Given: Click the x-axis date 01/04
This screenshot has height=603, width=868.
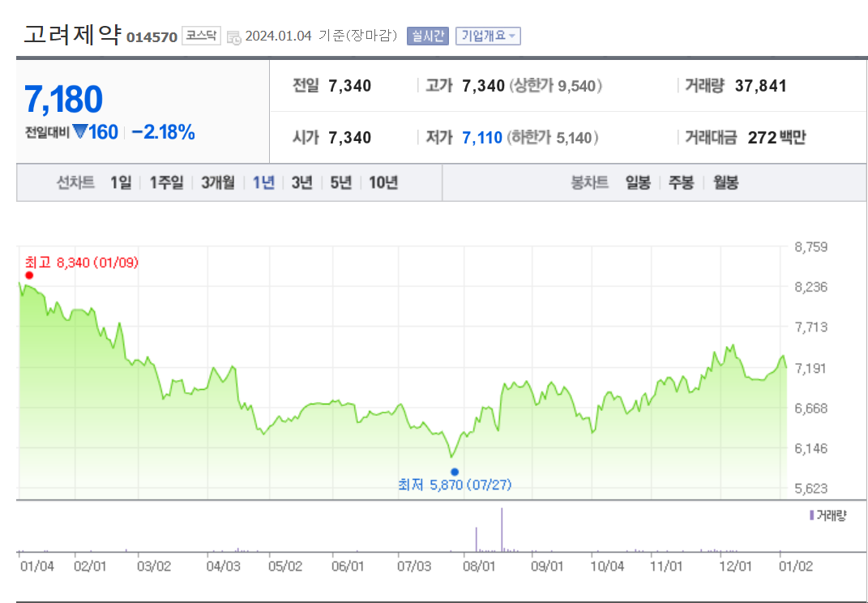Looking at the screenshot, I should click(x=37, y=567).
